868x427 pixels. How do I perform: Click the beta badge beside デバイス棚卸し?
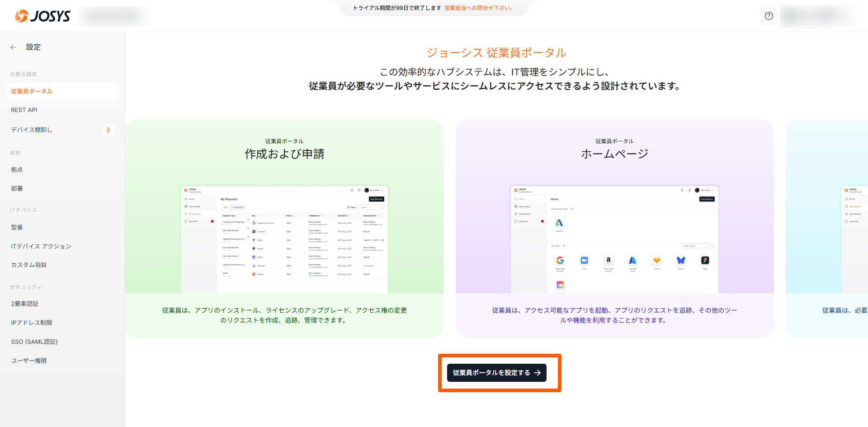click(108, 130)
